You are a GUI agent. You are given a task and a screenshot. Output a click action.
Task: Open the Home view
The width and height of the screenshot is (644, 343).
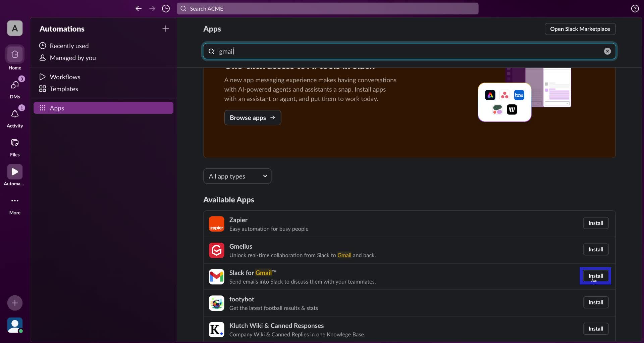(14, 58)
